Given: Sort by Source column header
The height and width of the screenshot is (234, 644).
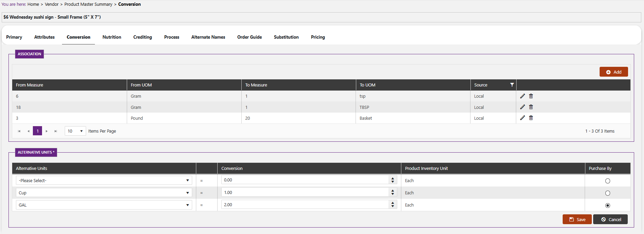Looking at the screenshot, I should pyautogui.click(x=481, y=85).
